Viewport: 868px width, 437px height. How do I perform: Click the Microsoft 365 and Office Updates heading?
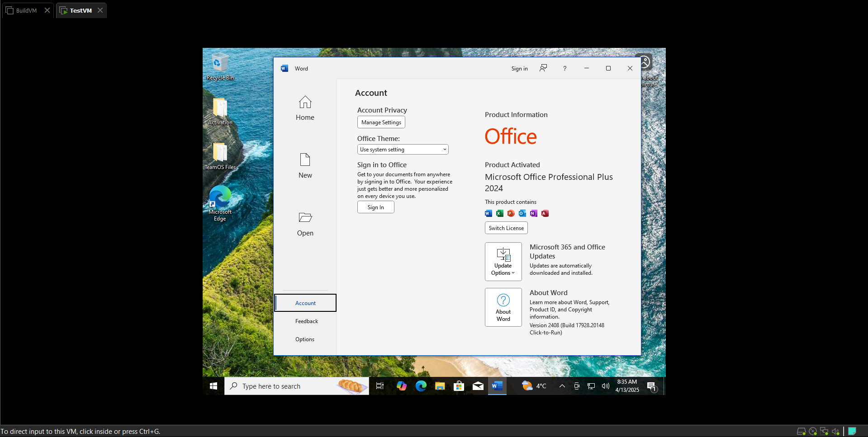click(567, 251)
